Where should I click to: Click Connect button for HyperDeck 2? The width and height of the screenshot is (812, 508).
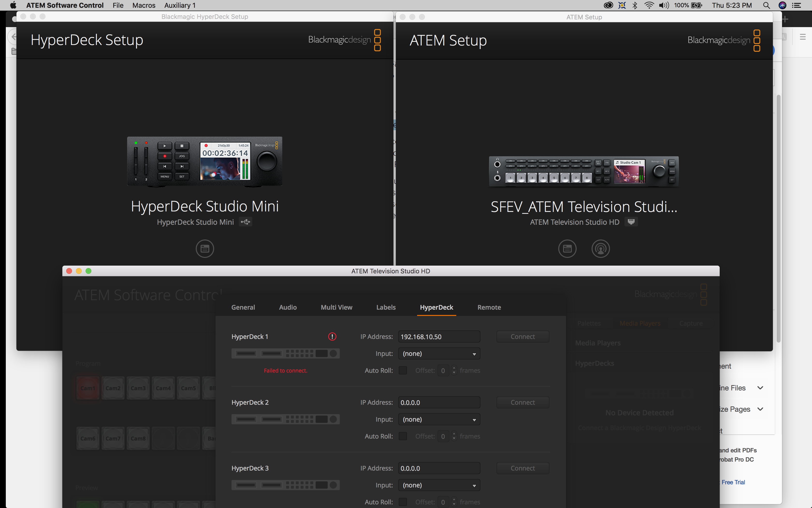click(x=523, y=402)
